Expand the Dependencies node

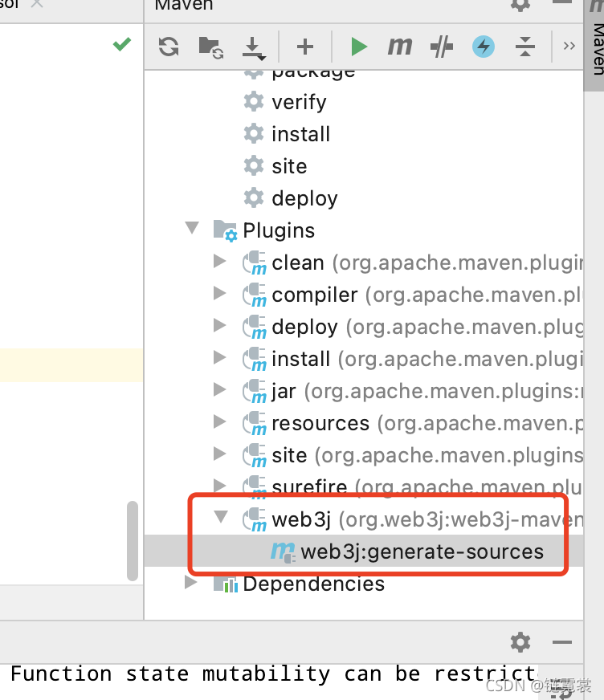191,583
